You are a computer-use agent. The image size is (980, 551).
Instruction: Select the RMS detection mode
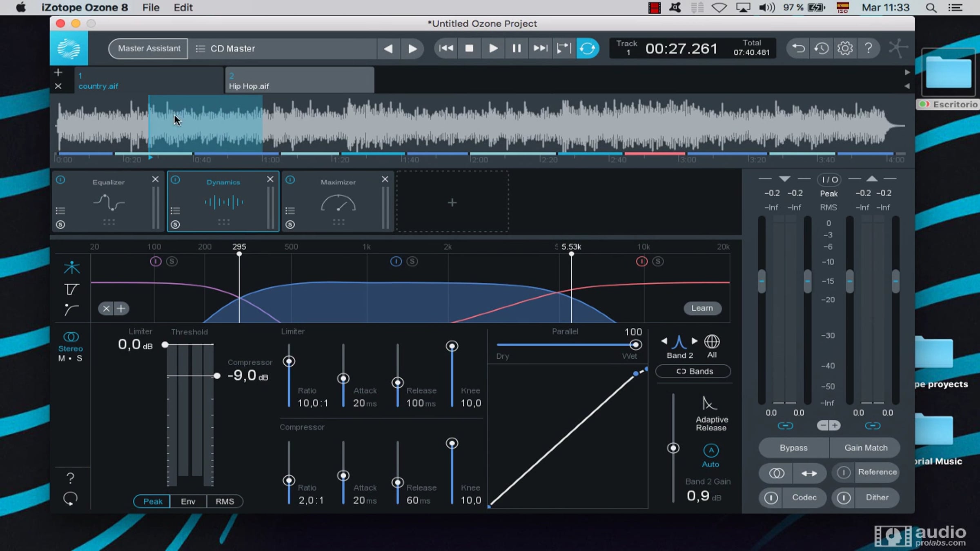click(225, 501)
